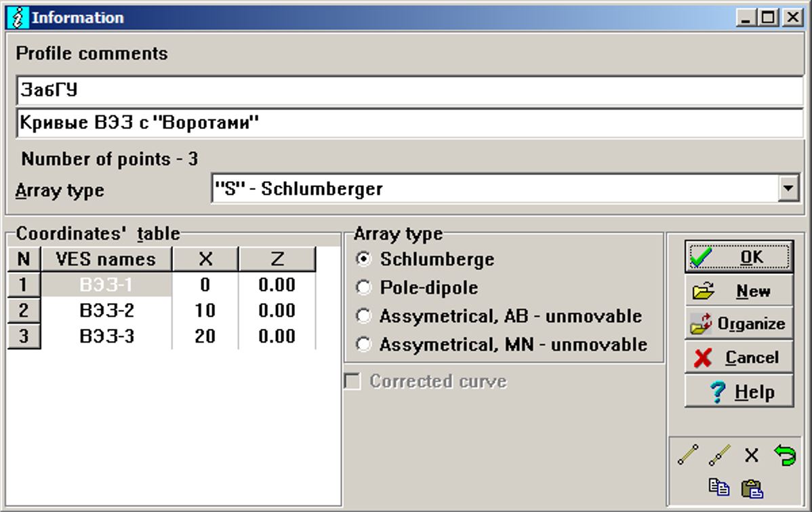Select the ВЭЗ-3 name cell
The height and width of the screenshot is (512, 812).
[x=106, y=336]
